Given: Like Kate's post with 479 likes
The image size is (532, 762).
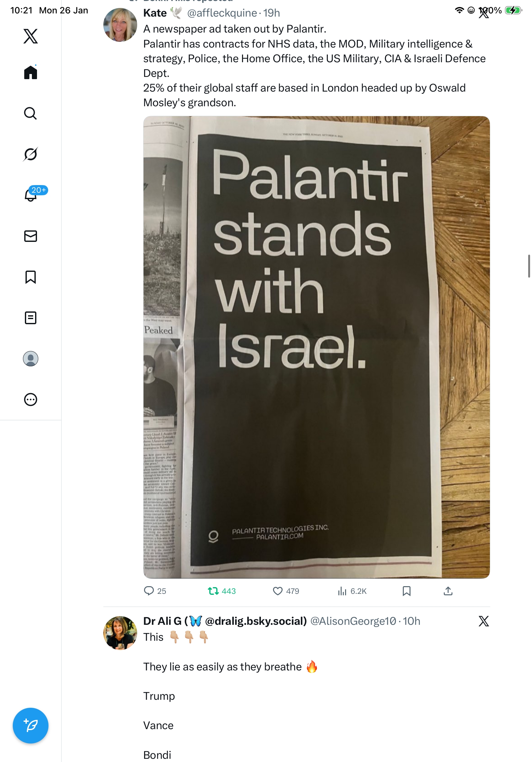Looking at the screenshot, I should click(277, 591).
